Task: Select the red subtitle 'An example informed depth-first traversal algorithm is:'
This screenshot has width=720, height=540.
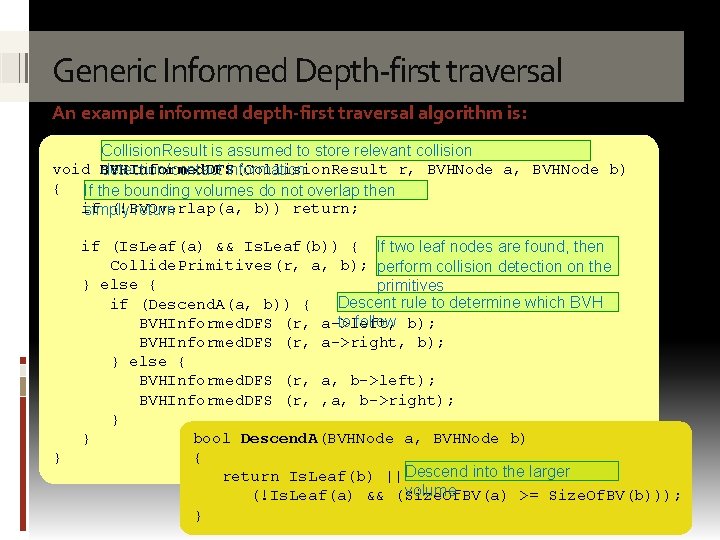Action: pos(289,113)
